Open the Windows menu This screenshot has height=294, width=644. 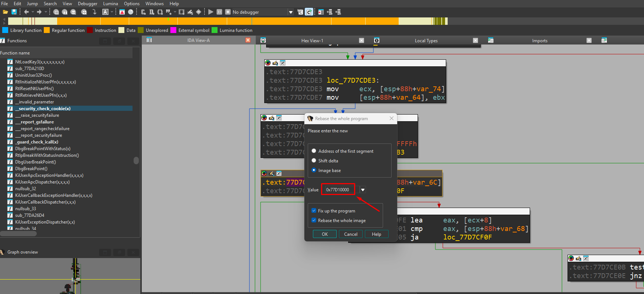154,4
